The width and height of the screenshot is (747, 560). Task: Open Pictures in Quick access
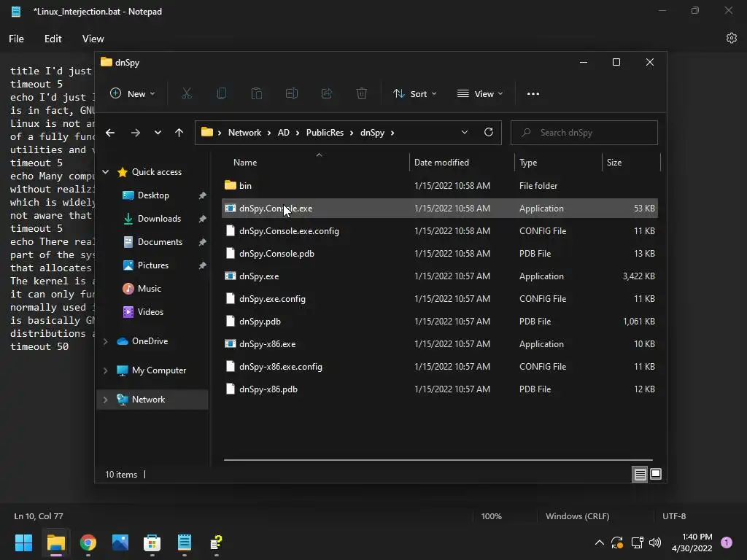[x=153, y=265]
